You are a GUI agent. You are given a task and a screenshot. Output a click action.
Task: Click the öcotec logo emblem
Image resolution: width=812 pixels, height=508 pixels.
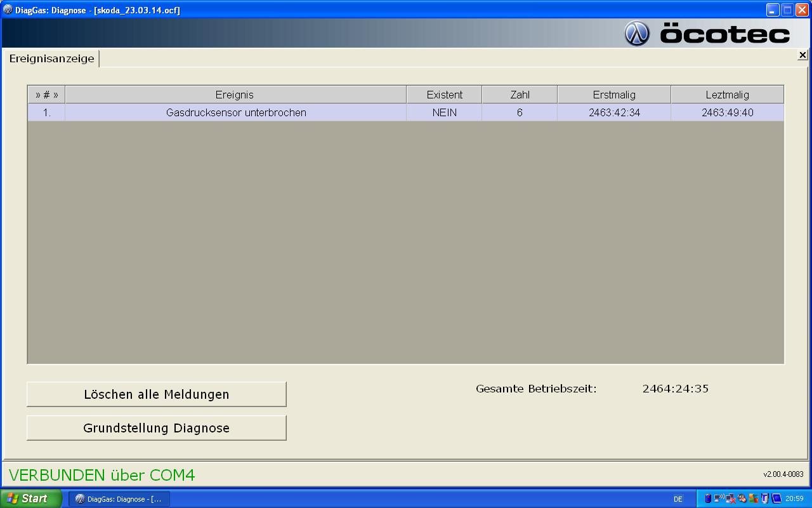pos(637,34)
